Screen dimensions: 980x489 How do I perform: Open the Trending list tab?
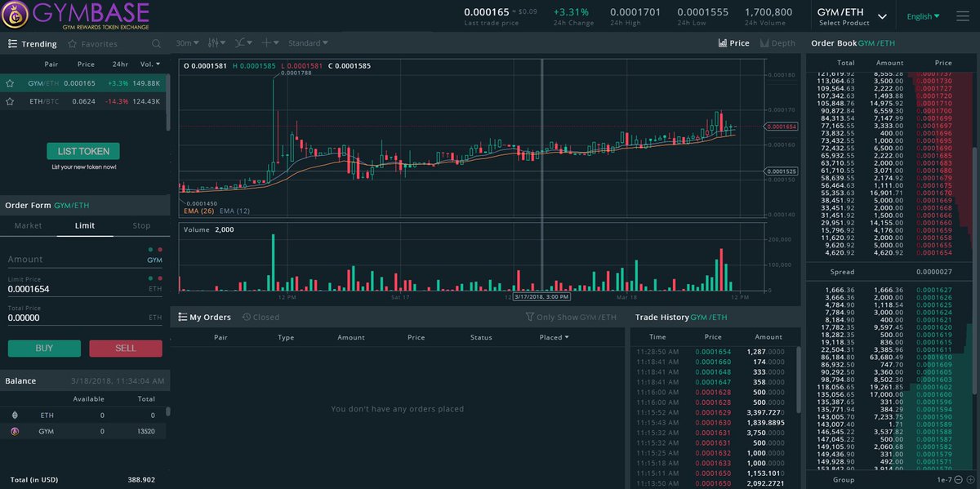[33, 44]
